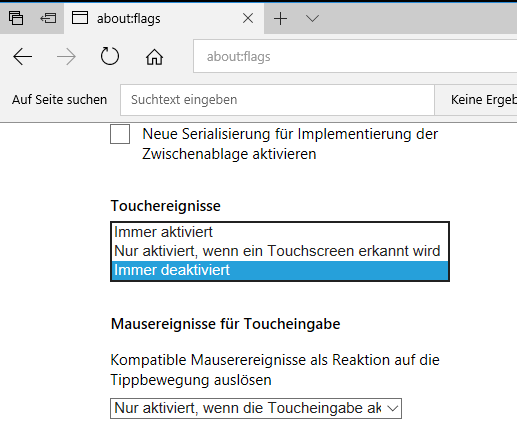Click the tab overview icon at top-left
517x441 pixels.
(16, 18)
